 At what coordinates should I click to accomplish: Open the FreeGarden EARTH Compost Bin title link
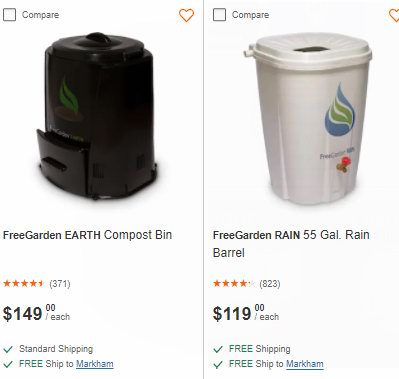point(87,235)
